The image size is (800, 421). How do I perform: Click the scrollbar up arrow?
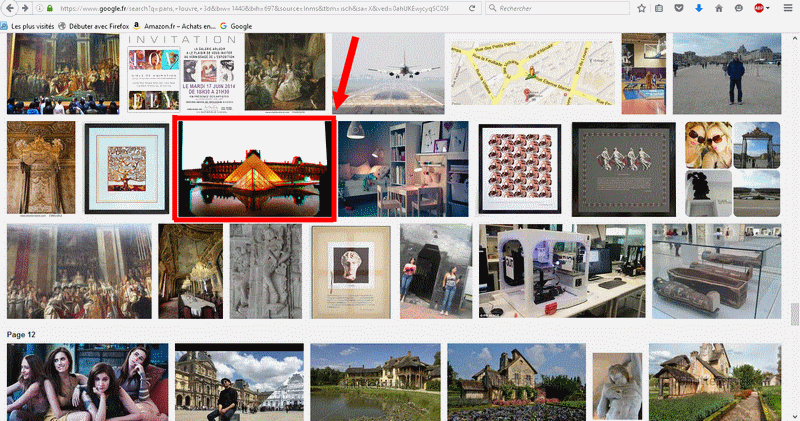(x=794, y=39)
